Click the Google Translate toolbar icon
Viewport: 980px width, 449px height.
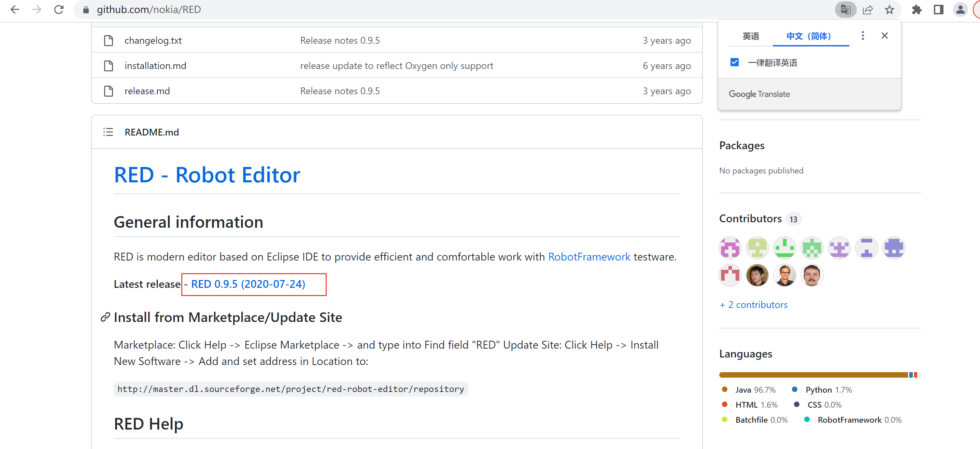coord(845,10)
